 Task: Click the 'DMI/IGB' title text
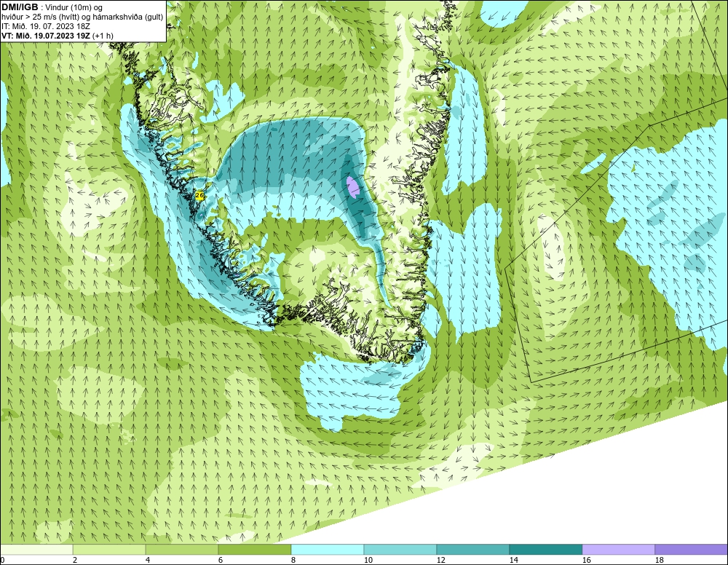[x=20, y=7]
